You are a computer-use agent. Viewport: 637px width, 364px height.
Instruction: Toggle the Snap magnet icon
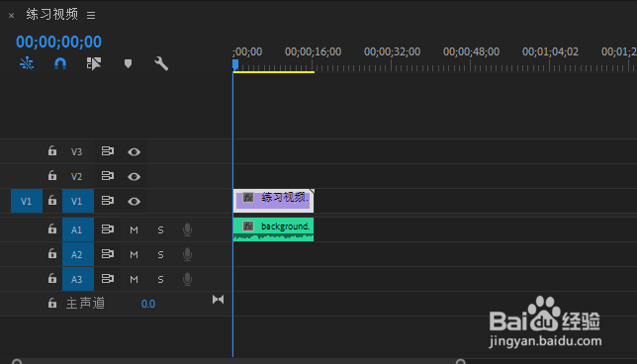coord(60,63)
